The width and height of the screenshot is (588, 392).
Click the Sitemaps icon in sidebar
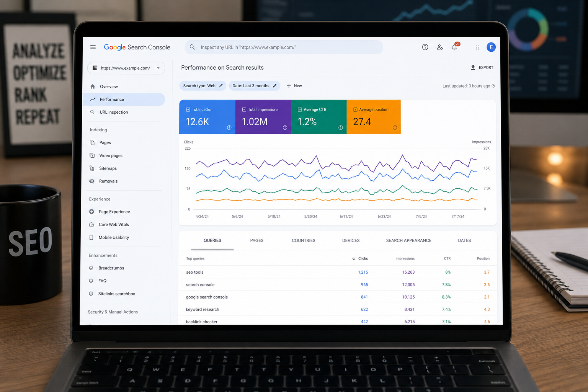(92, 168)
